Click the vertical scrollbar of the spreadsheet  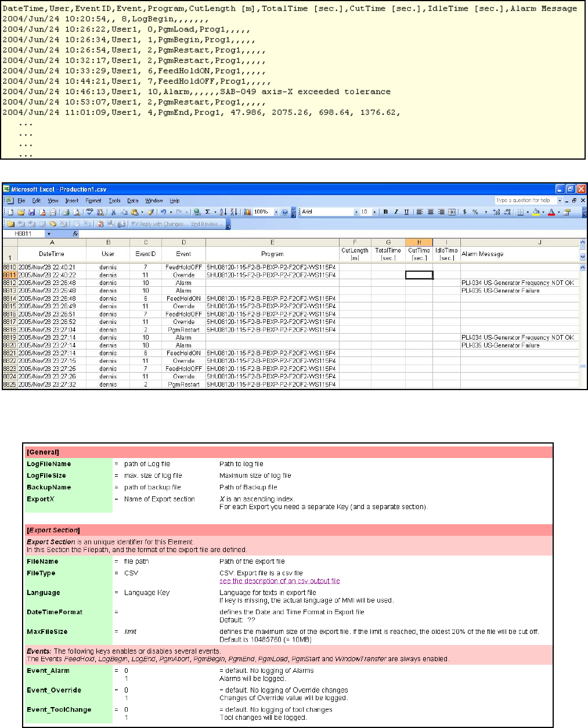(583, 325)
